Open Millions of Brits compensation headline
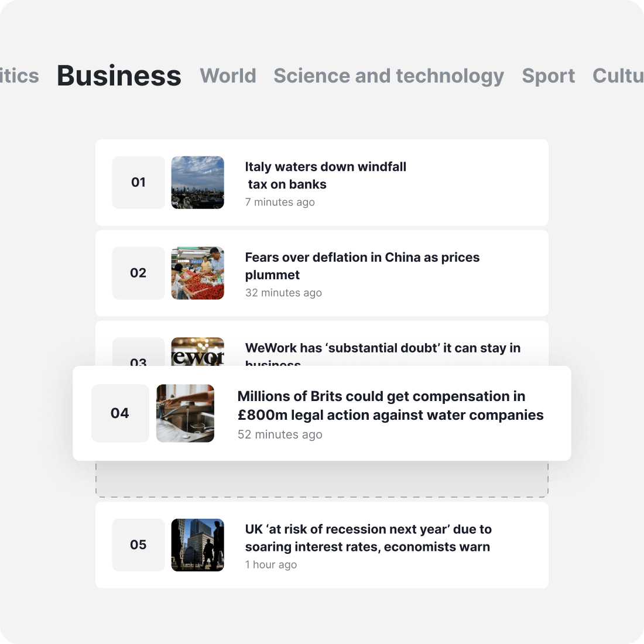 390,405
